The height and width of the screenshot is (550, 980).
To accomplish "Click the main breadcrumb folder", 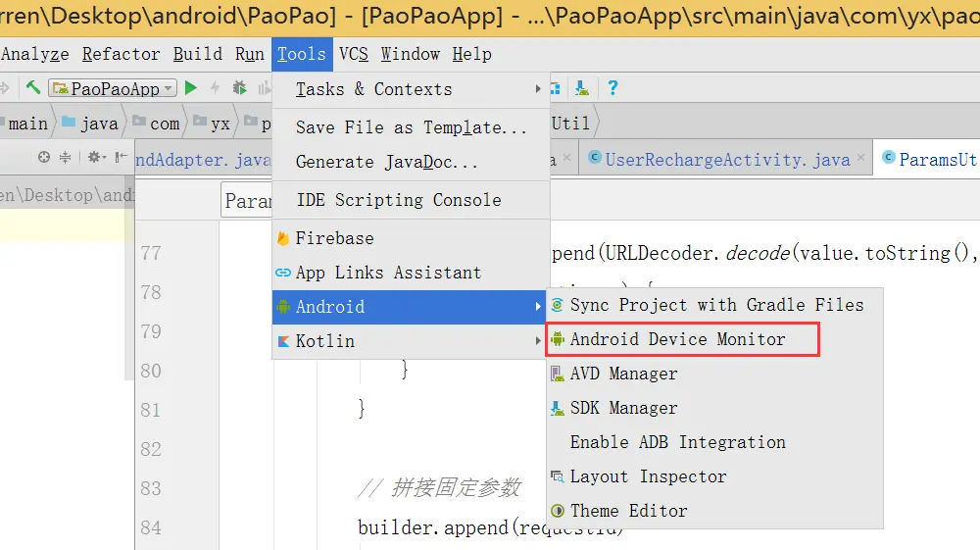I will tap(26, 124).
